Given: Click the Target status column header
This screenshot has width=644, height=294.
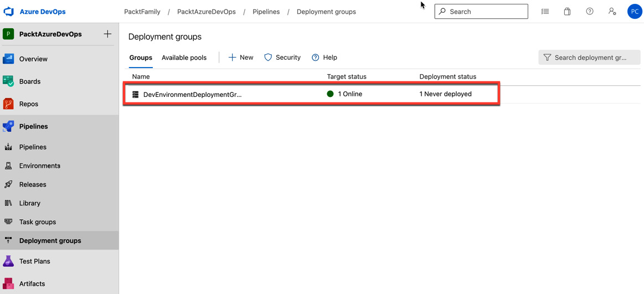Looking at the screenshot, I should pyautogui.click(x=347, y=76).
